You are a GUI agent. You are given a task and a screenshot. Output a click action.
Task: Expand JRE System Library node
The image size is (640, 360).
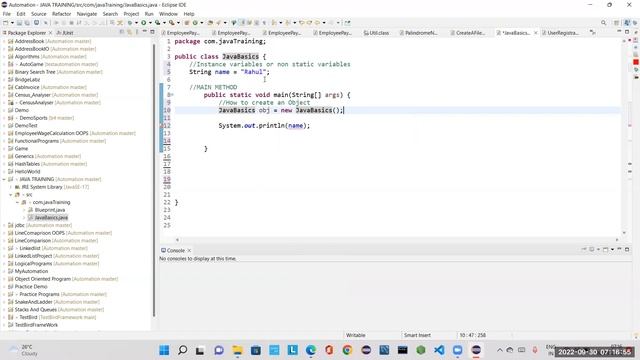[x=11, y=187]
